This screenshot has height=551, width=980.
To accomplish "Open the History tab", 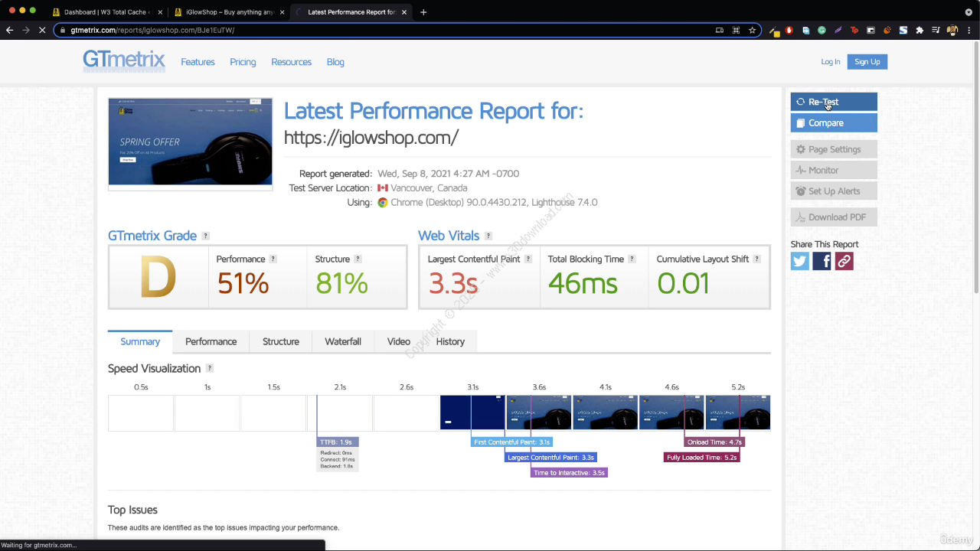I will [x=450, y=341].
